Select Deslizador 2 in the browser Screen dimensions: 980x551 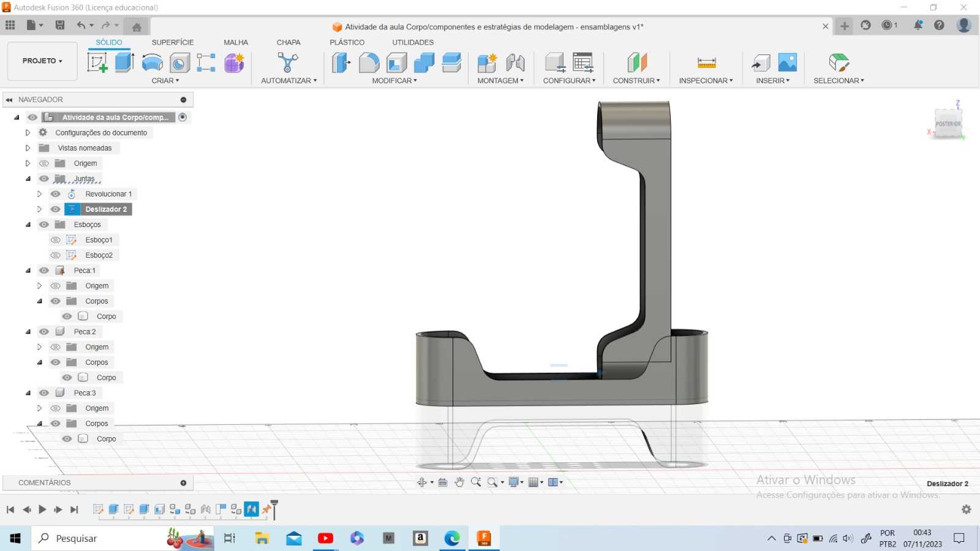point(106,209)
